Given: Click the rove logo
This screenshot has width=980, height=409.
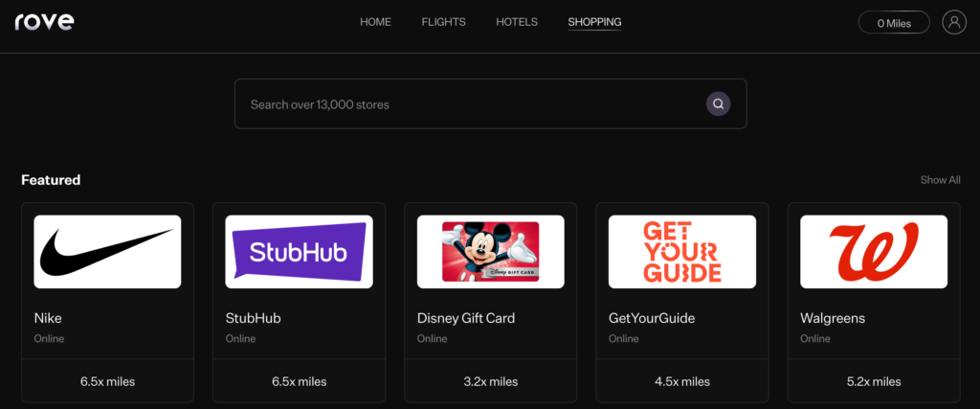Looking at the screenshot, I should tap(44, 22).
